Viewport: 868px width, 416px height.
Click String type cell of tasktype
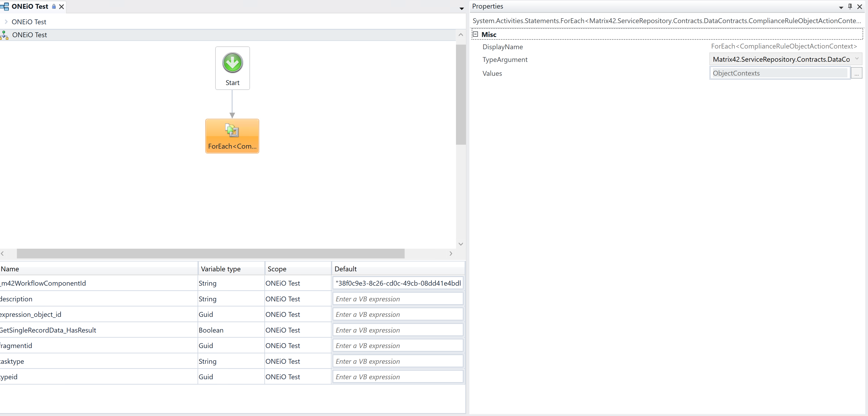coord(231,361)
